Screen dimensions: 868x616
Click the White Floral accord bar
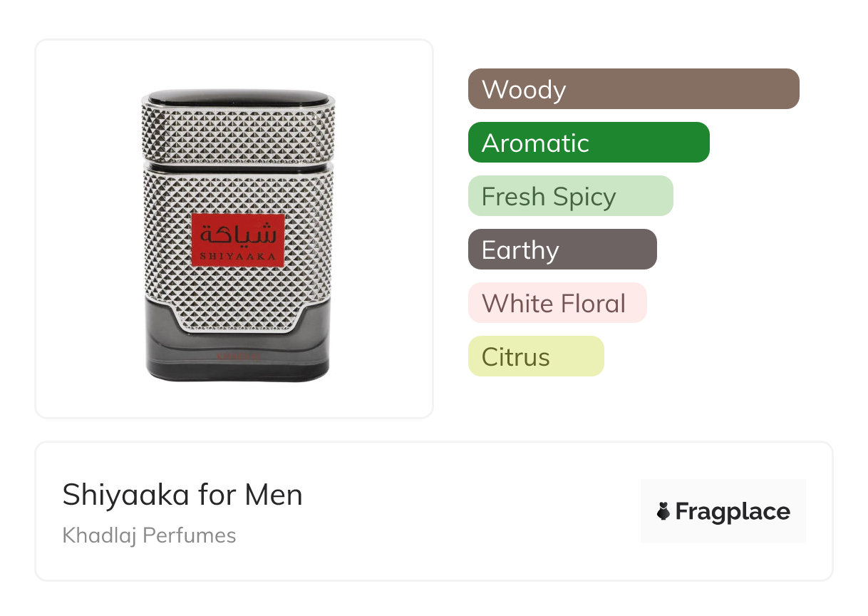[557, 303]
